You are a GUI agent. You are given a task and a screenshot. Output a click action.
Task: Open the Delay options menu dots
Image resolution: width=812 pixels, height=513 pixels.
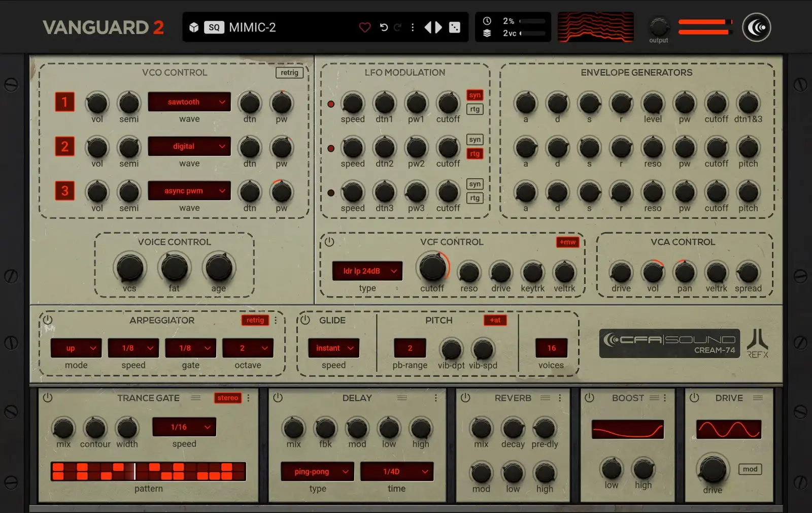pos(435,398)
